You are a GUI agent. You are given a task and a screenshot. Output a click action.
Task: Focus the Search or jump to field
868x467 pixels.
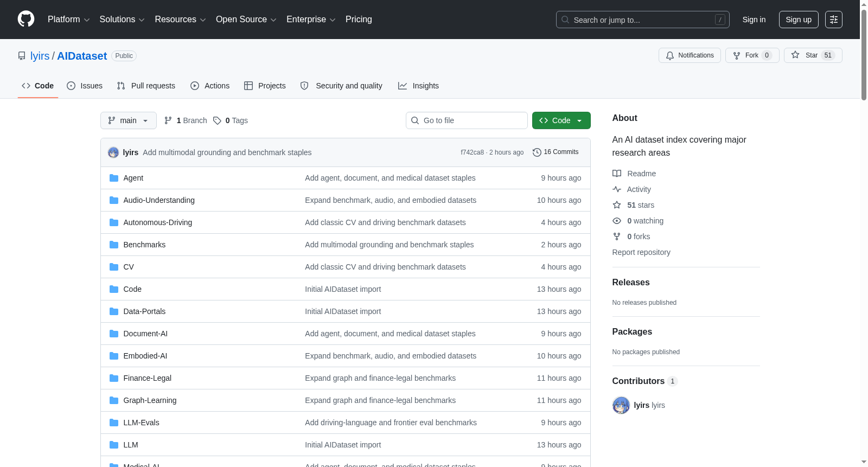(x=643, y=20)
